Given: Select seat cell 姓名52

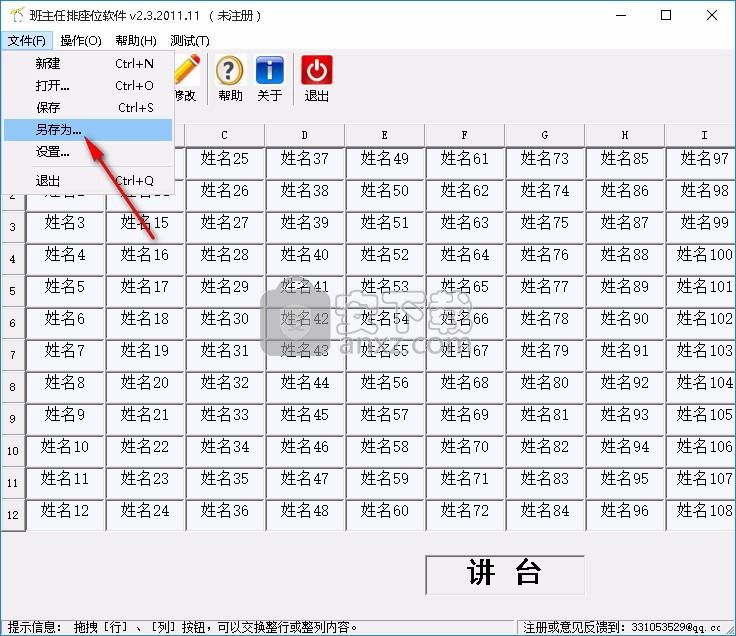Looking at the screenshot, I should [385, 259].
